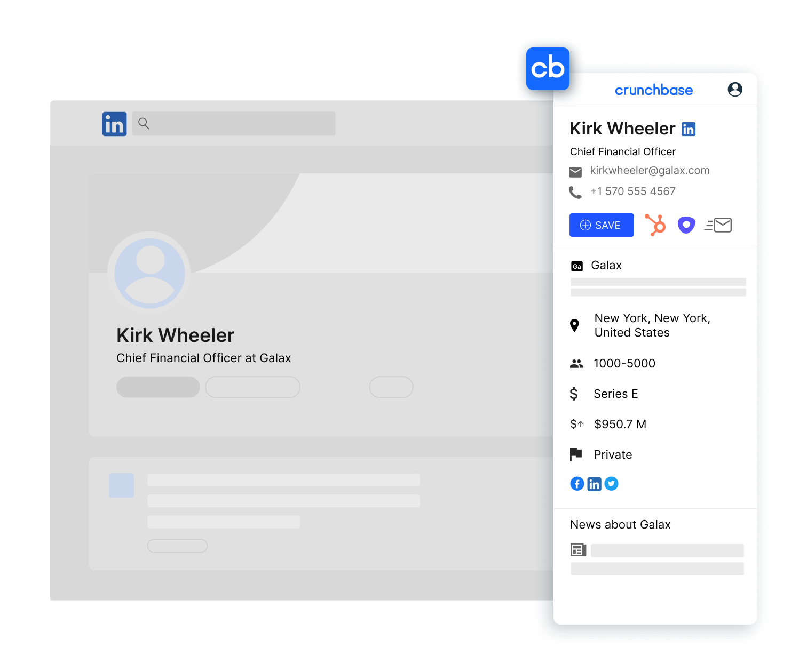The width and height of the screenshot is (807, 672).
Task: Click the wide outlined pill button on profile
Action: click(252, 387)
